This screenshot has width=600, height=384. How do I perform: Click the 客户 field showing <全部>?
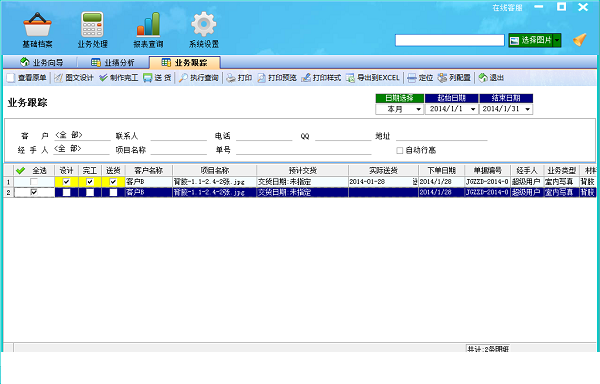point(82,135)
